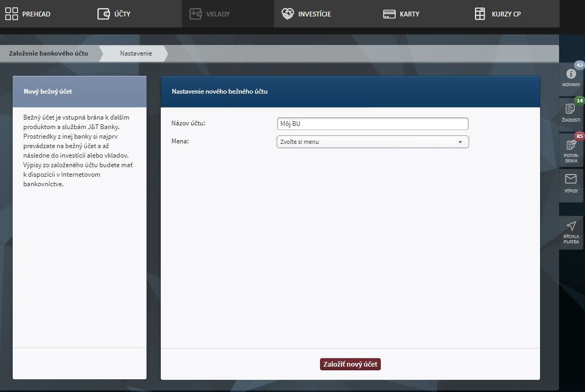Image resolution: width=585 pixels, height=392 pixels.
Task: Click the 42 badge on Novinky
Action: coord(580,66)
